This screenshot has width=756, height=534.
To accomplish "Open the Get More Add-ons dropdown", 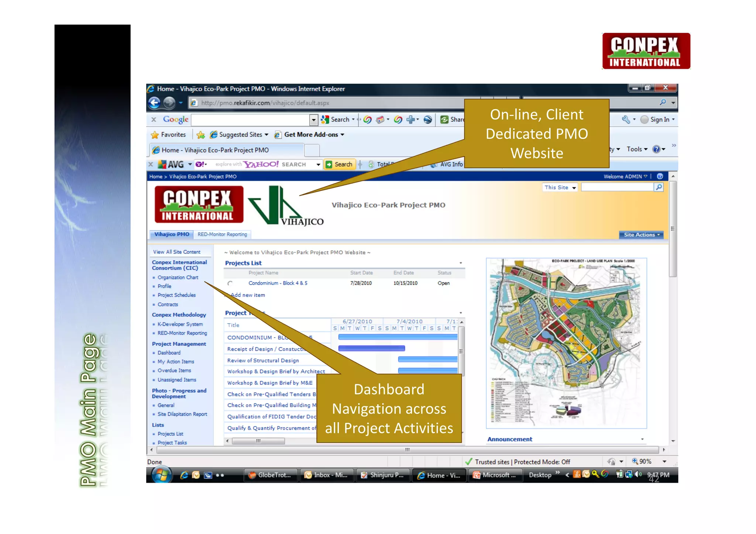I will (342, 135).
